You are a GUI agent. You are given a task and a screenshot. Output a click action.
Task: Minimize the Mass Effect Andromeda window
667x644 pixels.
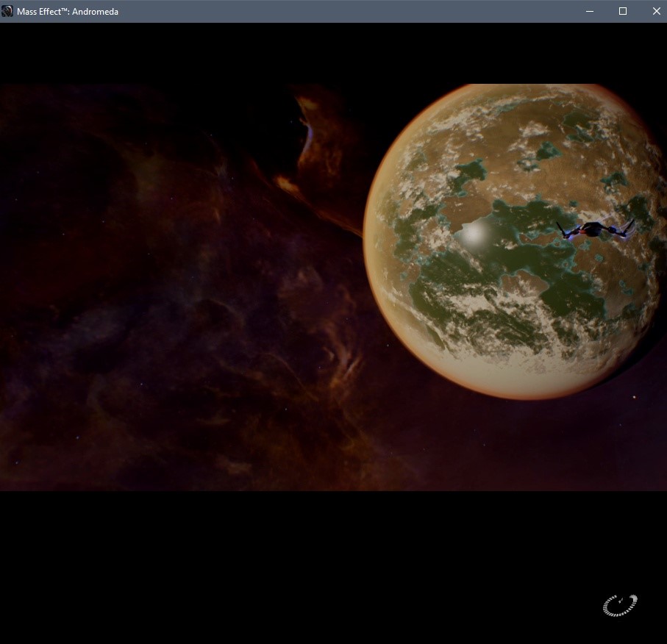pyautogui.click(x=590, y=11)
